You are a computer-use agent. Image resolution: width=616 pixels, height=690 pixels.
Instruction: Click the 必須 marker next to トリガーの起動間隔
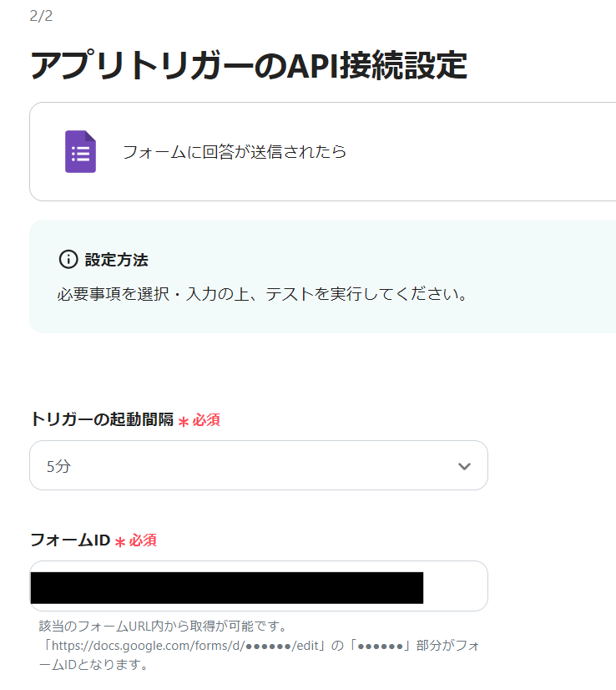[x=199, y=420]
